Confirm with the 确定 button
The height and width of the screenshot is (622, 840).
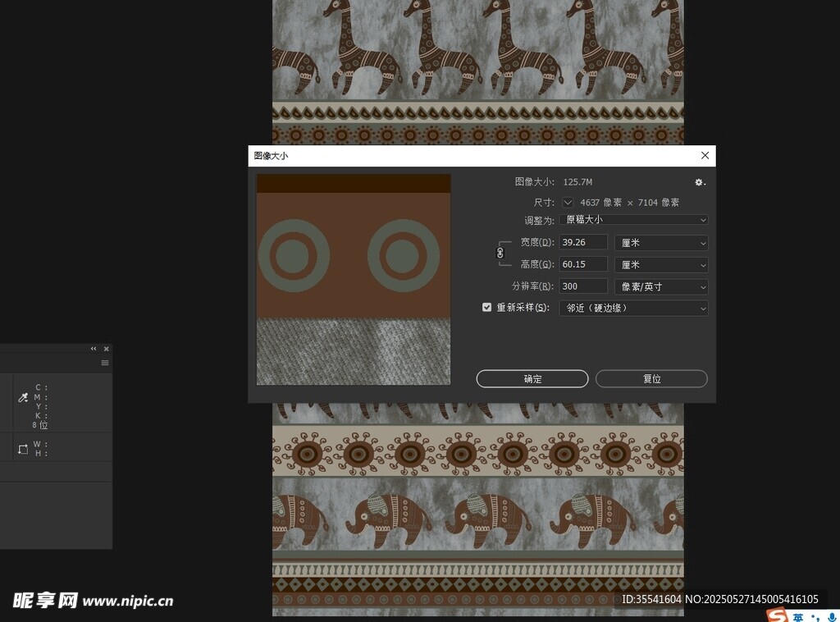532,379
